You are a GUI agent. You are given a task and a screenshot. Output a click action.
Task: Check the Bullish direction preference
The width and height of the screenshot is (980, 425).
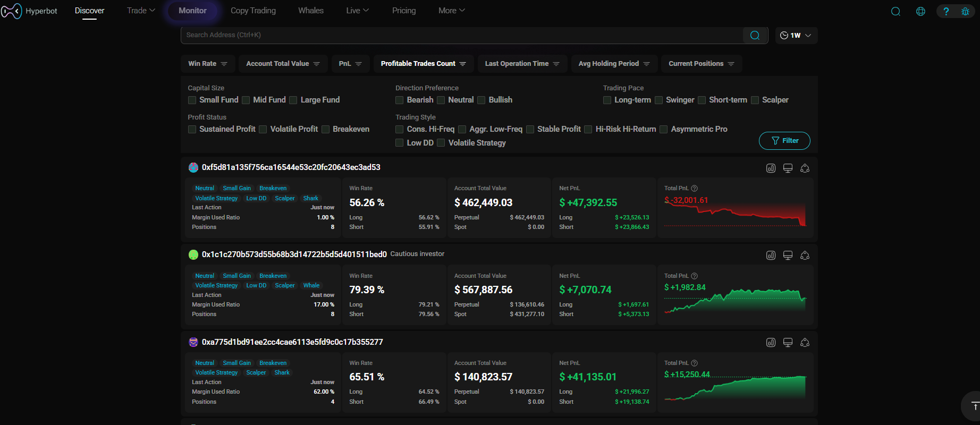tap(481, 100)
